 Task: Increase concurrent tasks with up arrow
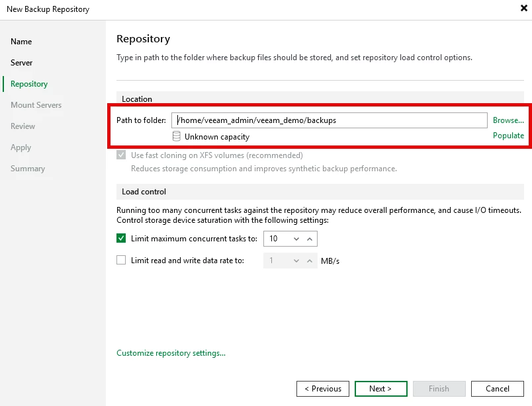[x=310, y=239]
